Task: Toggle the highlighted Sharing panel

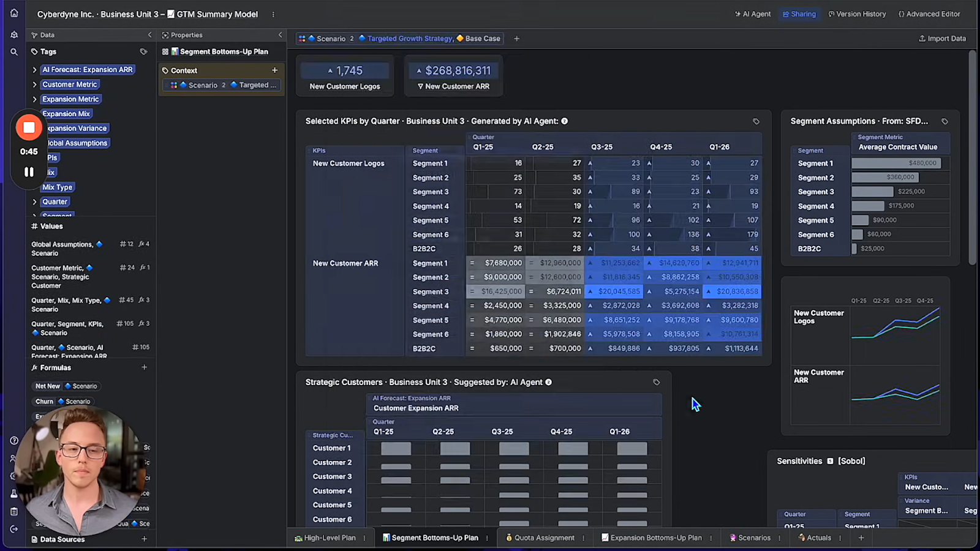Action: click(x=799, y=13)
